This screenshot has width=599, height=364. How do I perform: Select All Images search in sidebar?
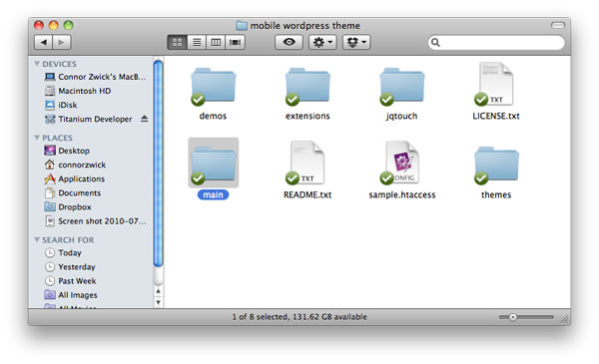71,295
